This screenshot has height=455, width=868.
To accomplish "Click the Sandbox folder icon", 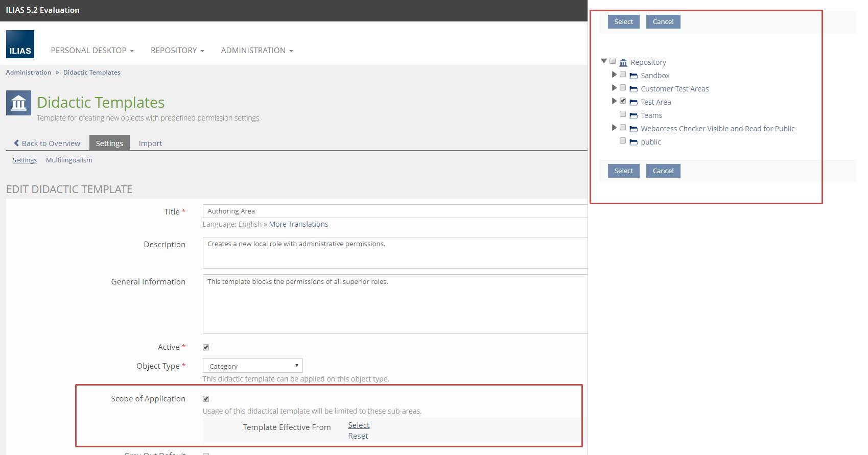I will point(634,76).
